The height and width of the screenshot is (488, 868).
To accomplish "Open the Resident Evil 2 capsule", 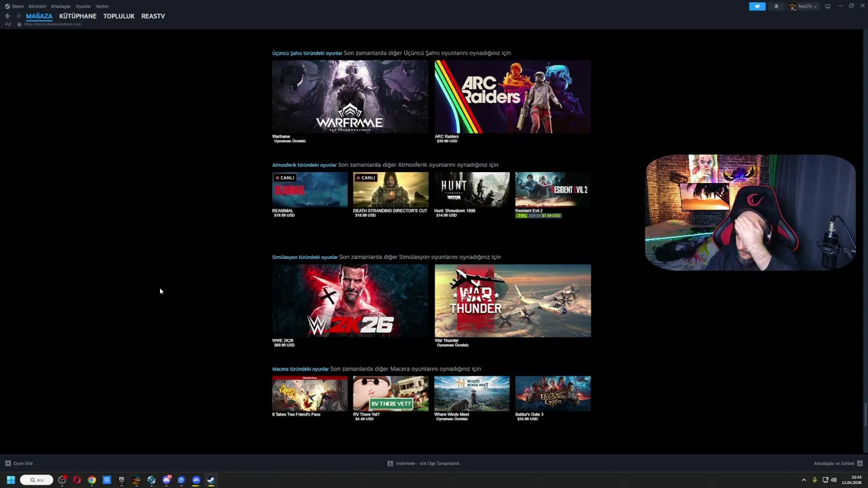I will [x=553, y=190].
